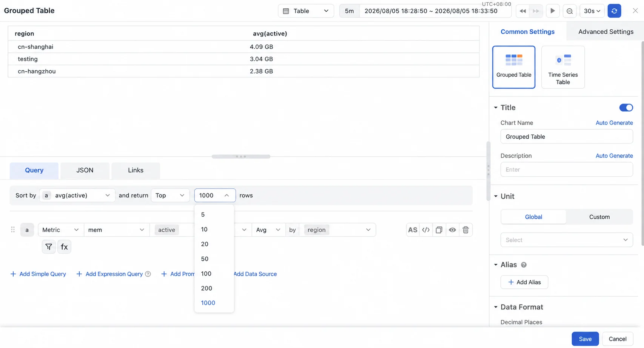Switch to the JSON tab
The width and height of the screenshot is (644, 348).
click(85, 171)
